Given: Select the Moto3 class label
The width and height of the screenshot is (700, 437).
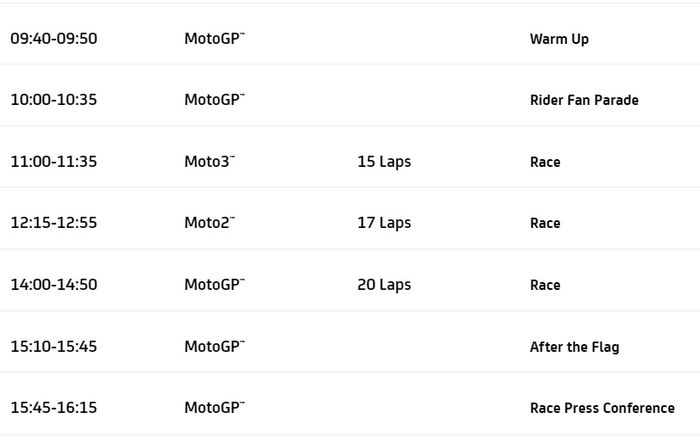Looking at the screenshot, I should pos(210,162).
